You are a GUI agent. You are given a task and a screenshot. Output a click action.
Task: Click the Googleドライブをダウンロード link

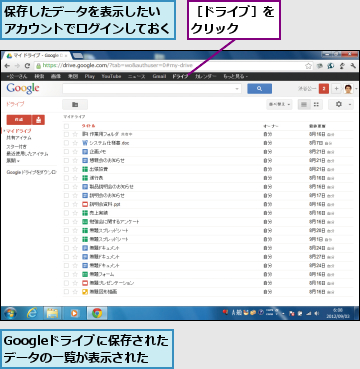(32, 172)
